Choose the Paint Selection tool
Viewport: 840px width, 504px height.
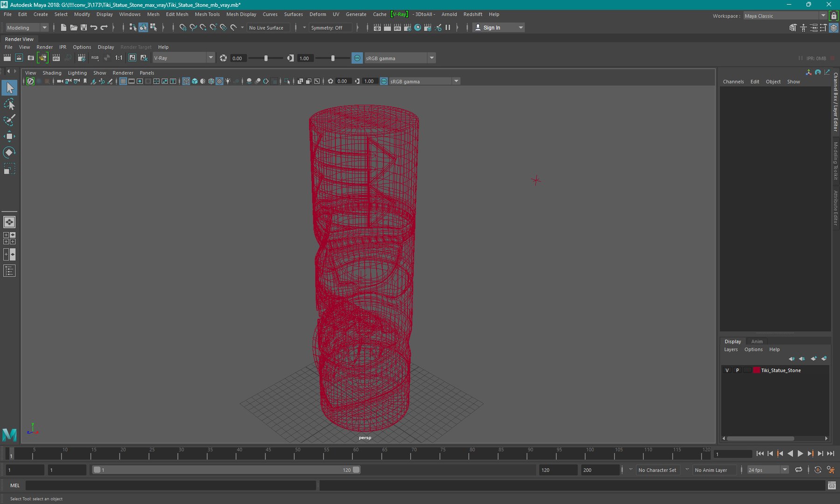pos(9,120)
